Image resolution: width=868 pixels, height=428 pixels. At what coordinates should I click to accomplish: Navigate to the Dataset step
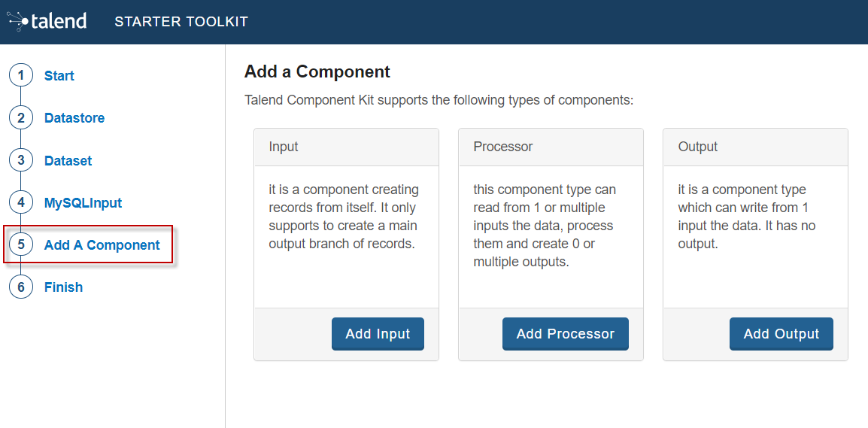point(68,161)
